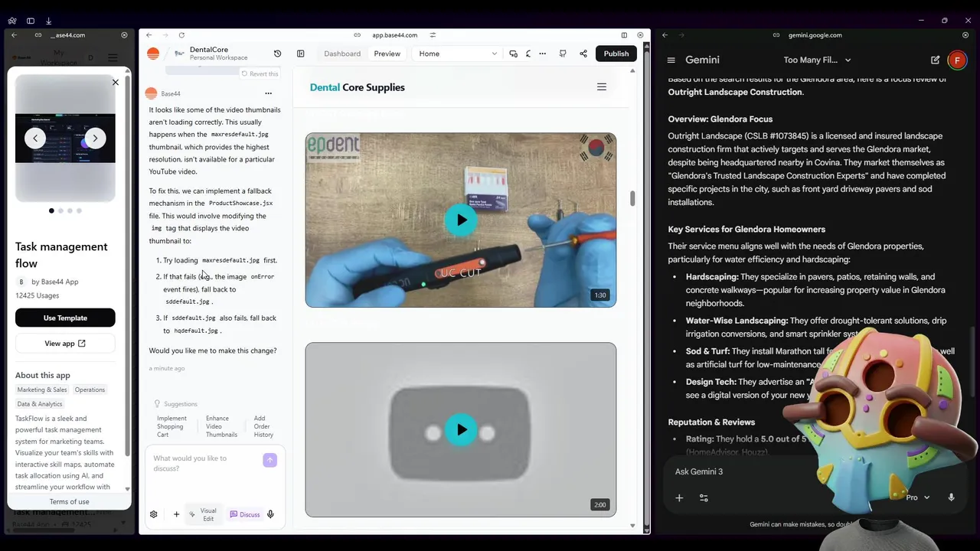Open the Gemini account avatar F
Viewport: 980px width, 551px height.
pyautogui.click(x=957, y=60)
